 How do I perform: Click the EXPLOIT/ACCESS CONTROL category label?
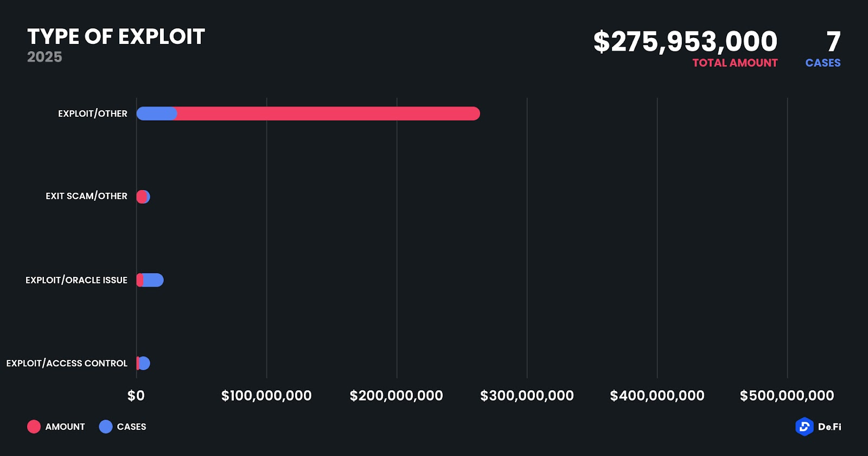[x=67, y=363]
